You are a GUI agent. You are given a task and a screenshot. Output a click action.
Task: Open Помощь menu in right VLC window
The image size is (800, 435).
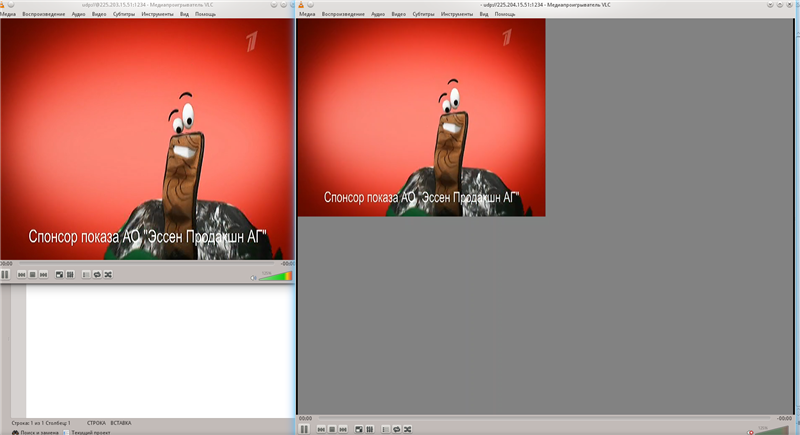pyautogui.click(x=505, y=14)
